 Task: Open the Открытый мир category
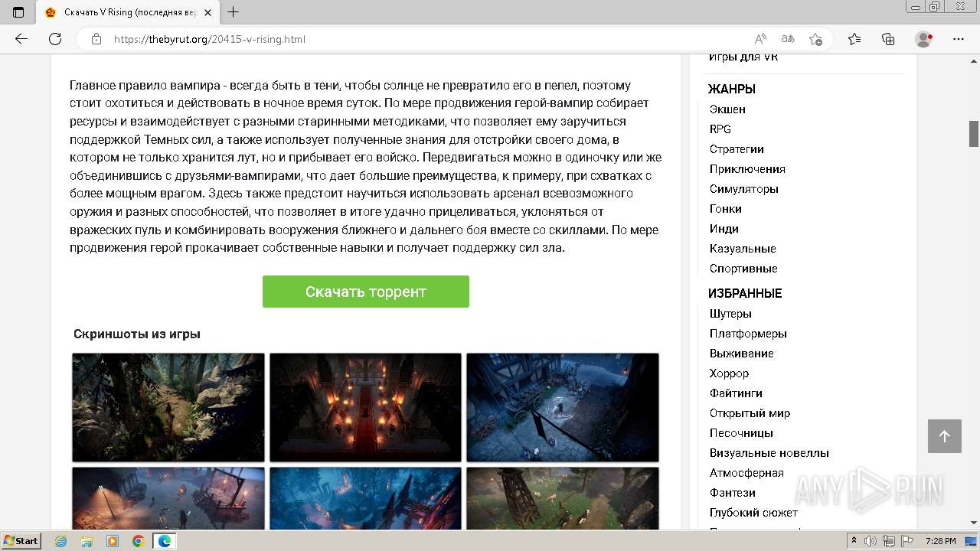tap(750, 413)
